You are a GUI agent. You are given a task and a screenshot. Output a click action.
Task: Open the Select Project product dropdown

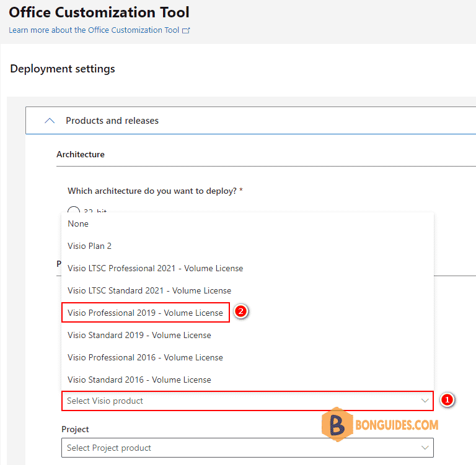(x=247, y=448)
